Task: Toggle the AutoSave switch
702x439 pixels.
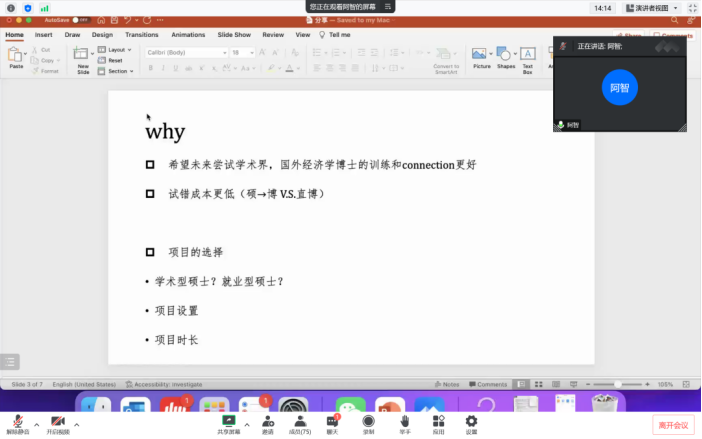Action: coord(80,19)
